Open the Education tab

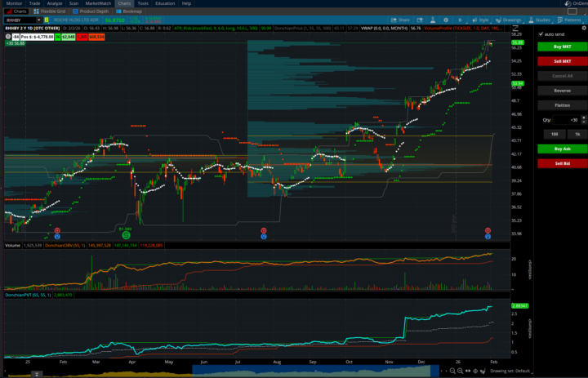(165, 3)
